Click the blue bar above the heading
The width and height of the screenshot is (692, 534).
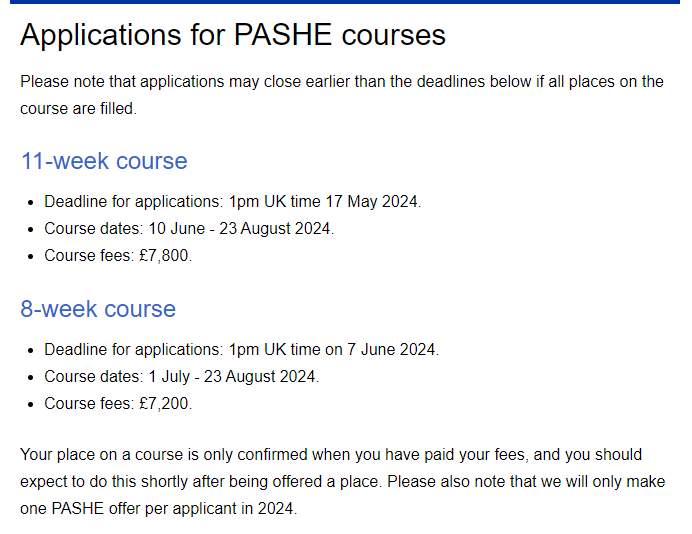345,2
